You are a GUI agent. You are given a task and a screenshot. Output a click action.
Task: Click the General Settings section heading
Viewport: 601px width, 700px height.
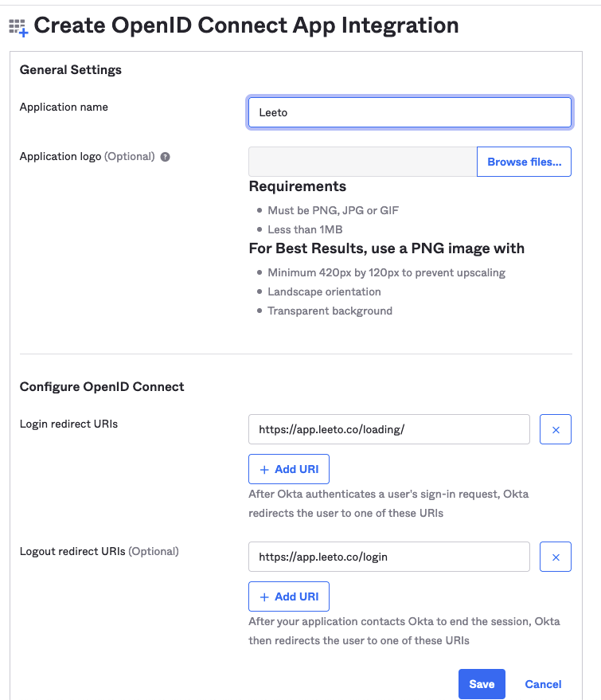[71, 70]
